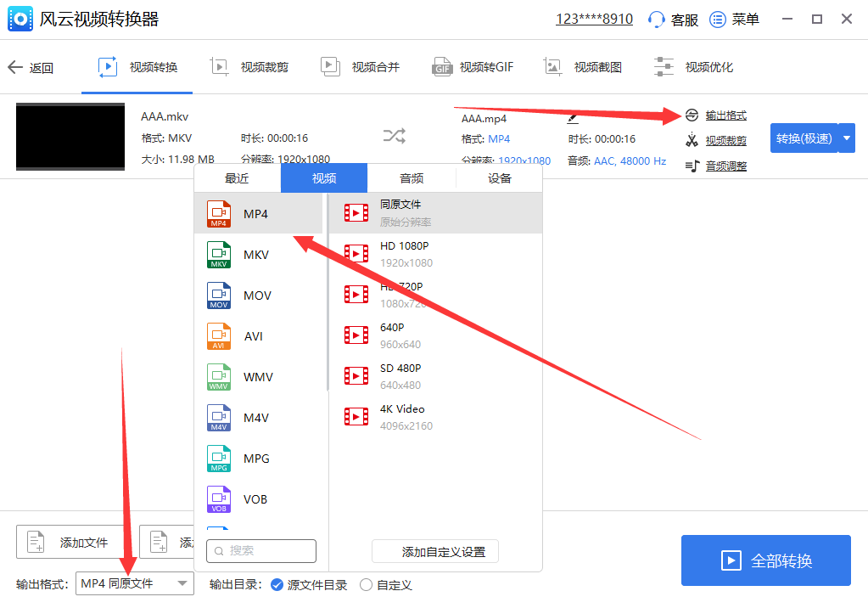This screenshot has width=868, height=608.
Task: Choose the MKV format icon
Action: 219,255
